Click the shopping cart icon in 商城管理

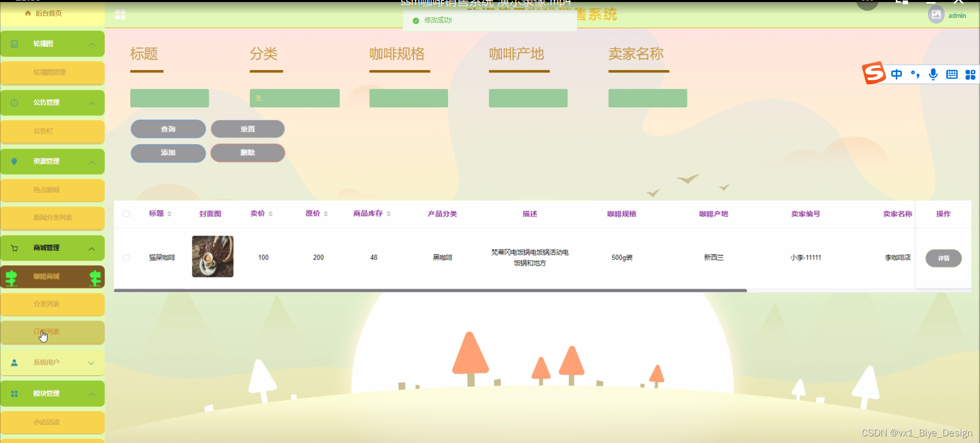pyautogui.click(x=14, y=248)
